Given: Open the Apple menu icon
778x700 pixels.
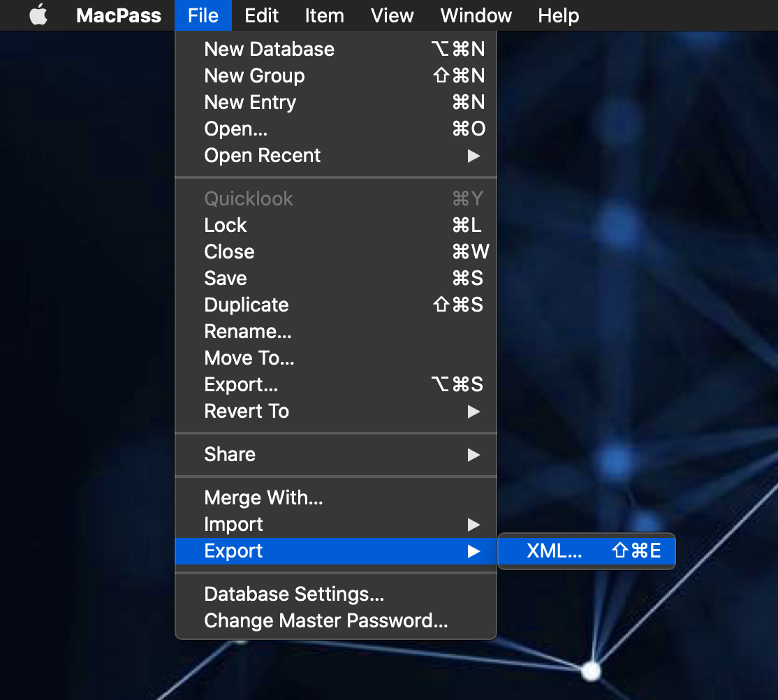Looking at the screenshot, I should (x=38, y=15).
